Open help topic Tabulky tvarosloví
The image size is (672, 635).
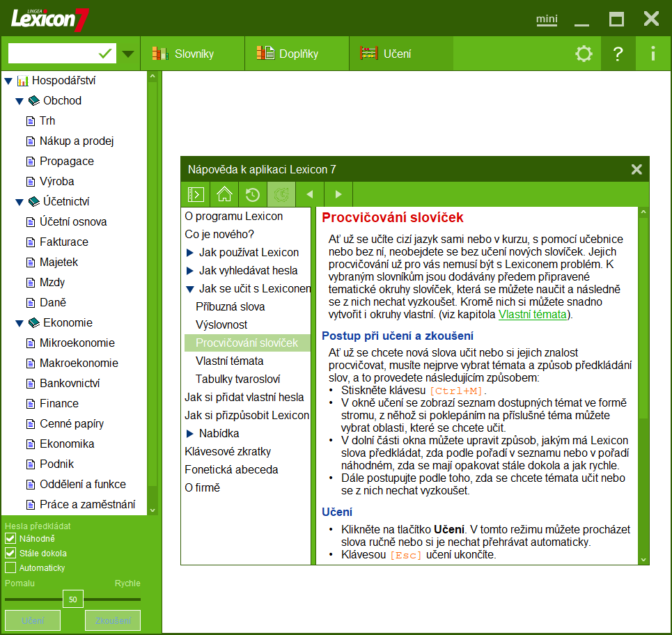click(238, 379)
